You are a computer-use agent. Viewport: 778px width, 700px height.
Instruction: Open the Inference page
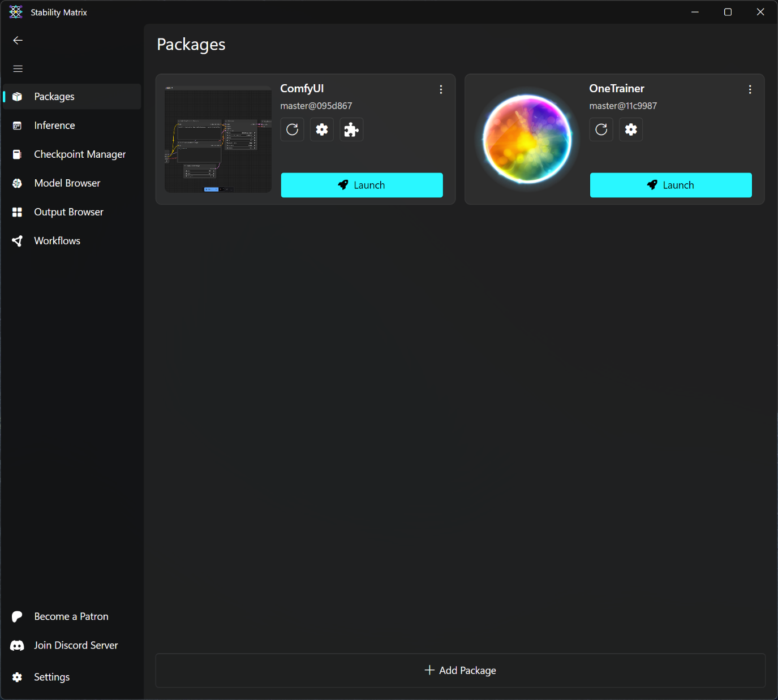pos(54,126)
